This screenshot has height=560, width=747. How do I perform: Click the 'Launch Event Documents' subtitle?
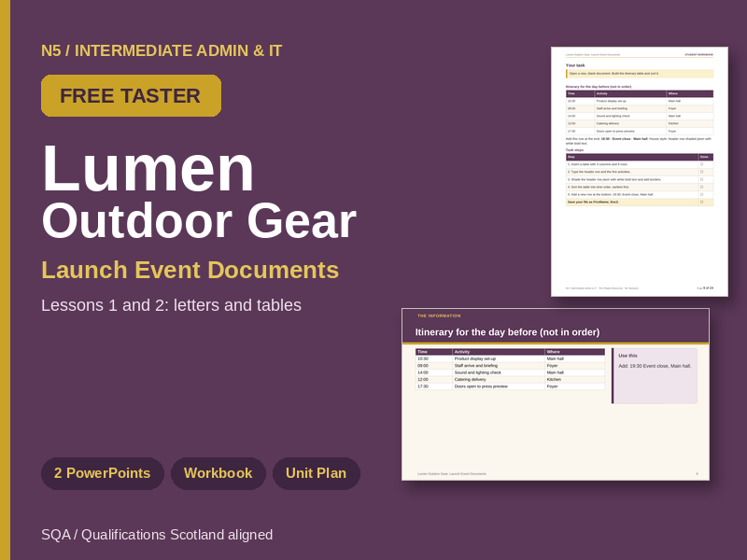(x=190, y=270)
